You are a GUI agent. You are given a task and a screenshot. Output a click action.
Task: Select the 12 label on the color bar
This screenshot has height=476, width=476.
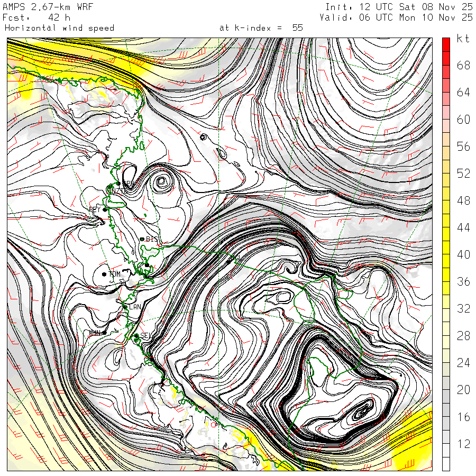point(463,444)
